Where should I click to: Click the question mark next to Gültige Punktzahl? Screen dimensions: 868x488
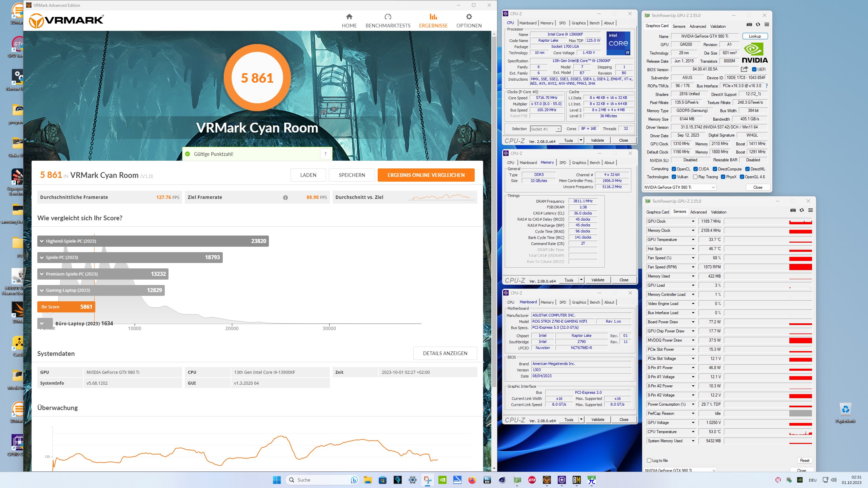[325, 154]
